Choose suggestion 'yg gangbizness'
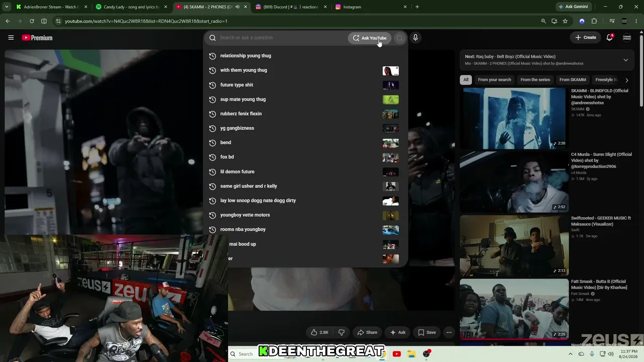The image size is (644, 362). tap(305, 128)
